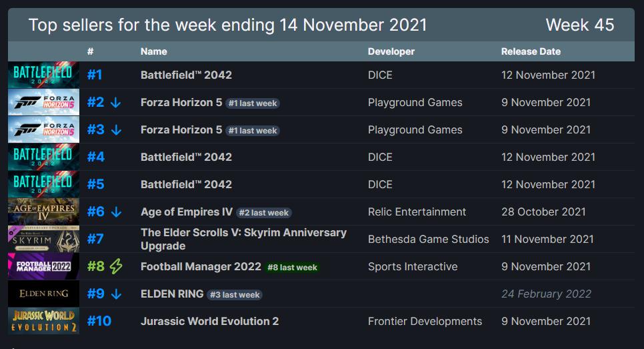Click the down arrow beside rank #2
The height and width of the screenshot is (349, 644).
pyautogui.click(x=116, y=103)
